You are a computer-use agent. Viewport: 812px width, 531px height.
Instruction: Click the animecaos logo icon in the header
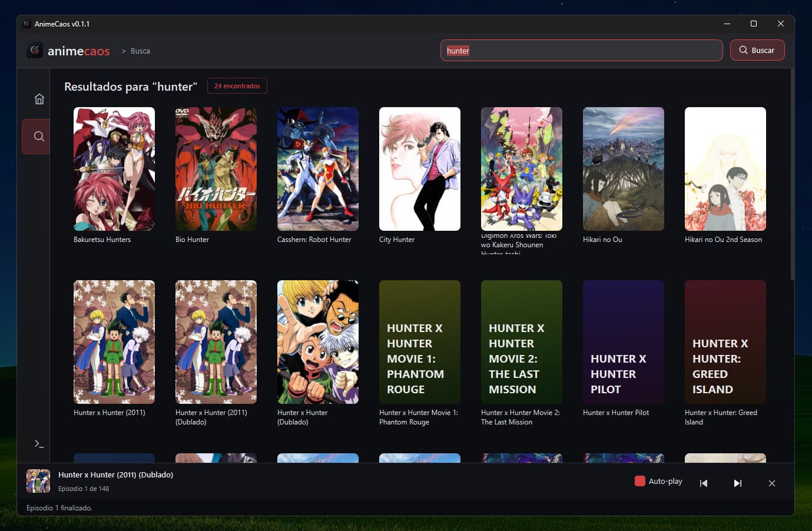click(35, 51)
